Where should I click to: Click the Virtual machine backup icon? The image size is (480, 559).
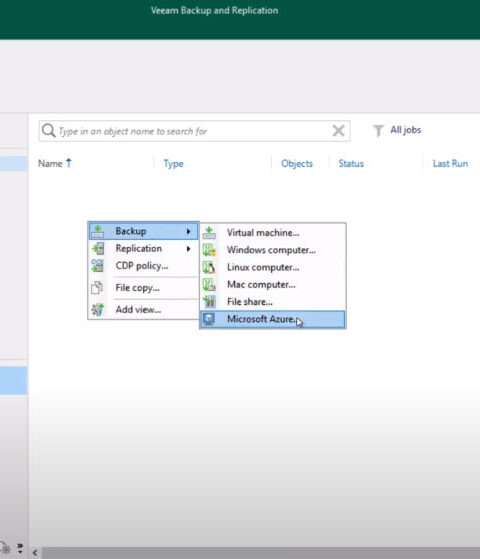pyautogui.click(x=209, y=233)
